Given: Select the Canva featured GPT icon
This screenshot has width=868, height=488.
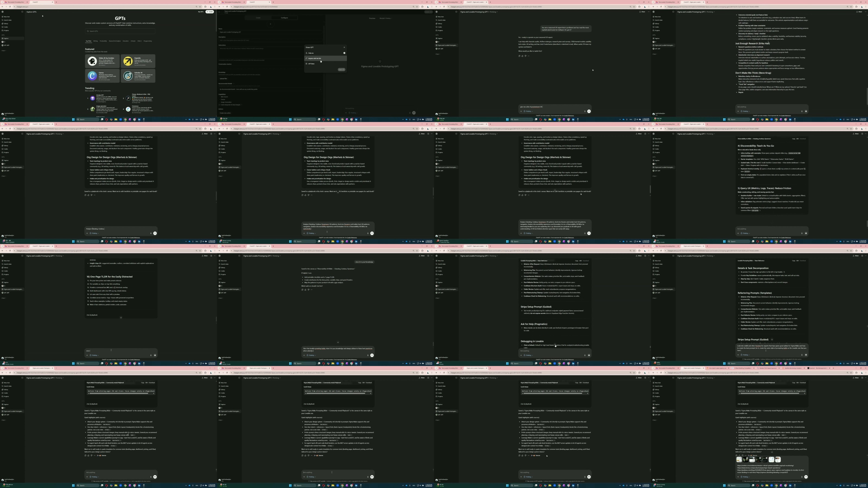Looking at the screenshot, I should pos(92,76).
